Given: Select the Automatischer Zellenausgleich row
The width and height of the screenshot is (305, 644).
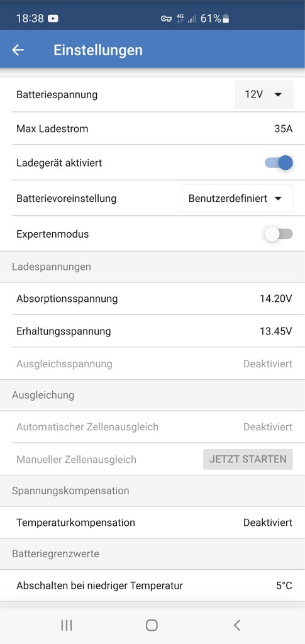Looking at the screenshot, I should click(x=152, y=427).
